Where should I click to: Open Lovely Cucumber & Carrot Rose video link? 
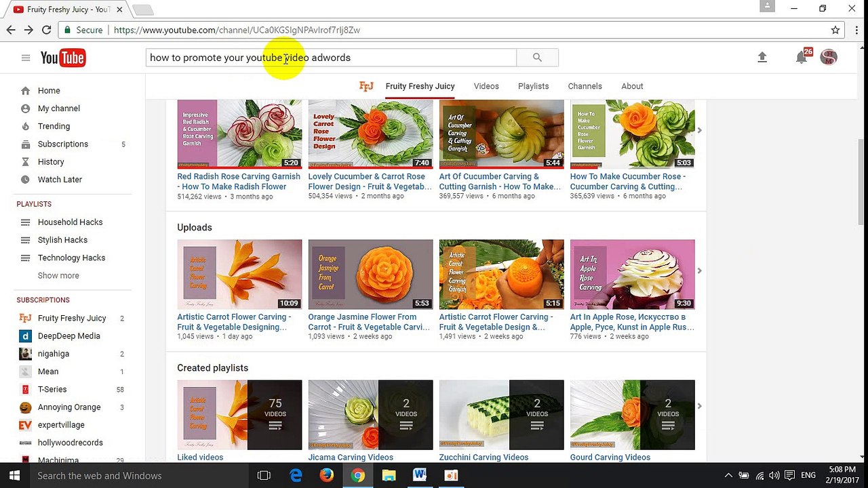(370, 181)
